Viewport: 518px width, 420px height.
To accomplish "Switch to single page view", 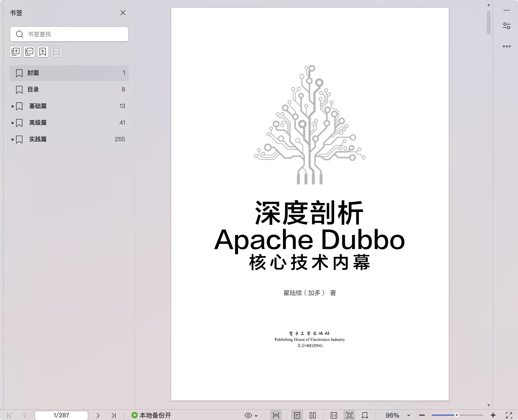I will (297, 415).
